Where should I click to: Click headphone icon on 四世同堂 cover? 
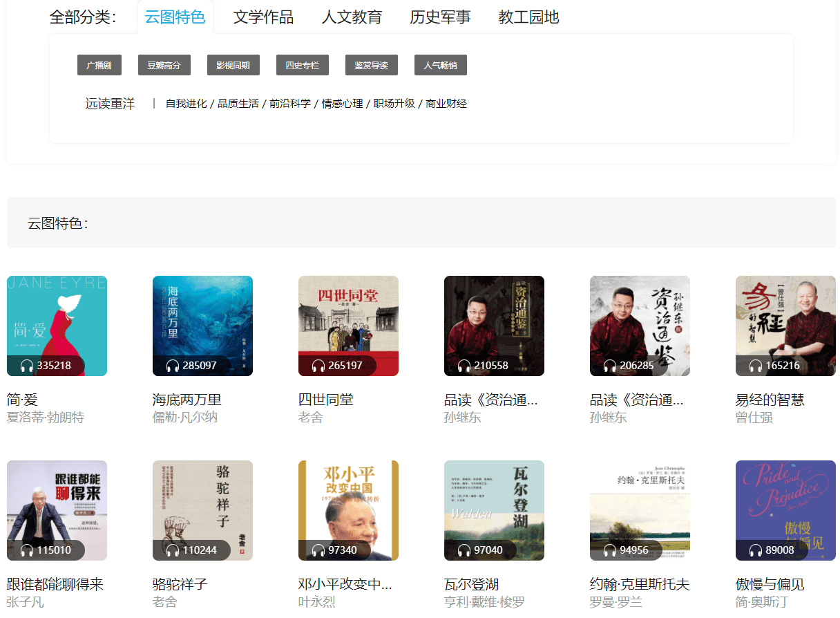(318, 366)
